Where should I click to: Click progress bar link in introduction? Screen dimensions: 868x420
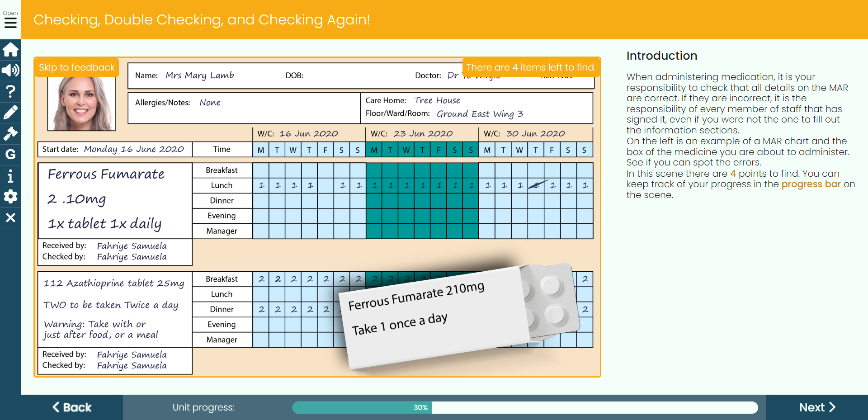tap(811, 184)
